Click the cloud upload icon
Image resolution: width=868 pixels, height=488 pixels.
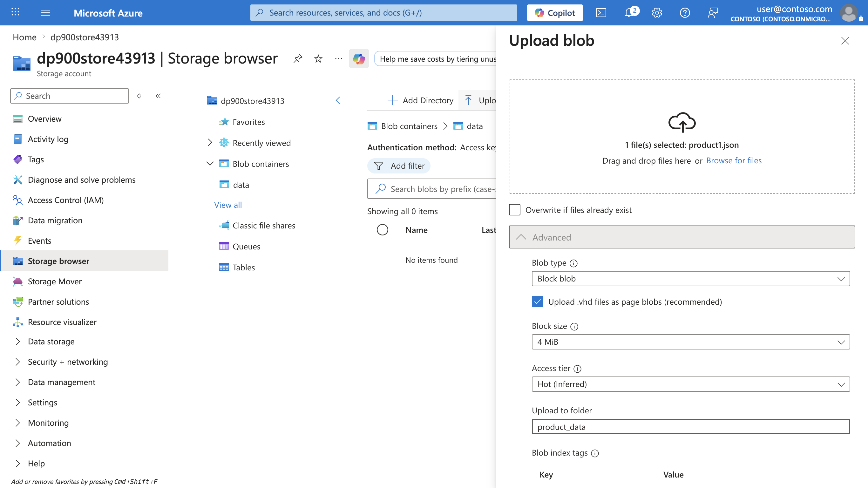(x=682, y=122)
